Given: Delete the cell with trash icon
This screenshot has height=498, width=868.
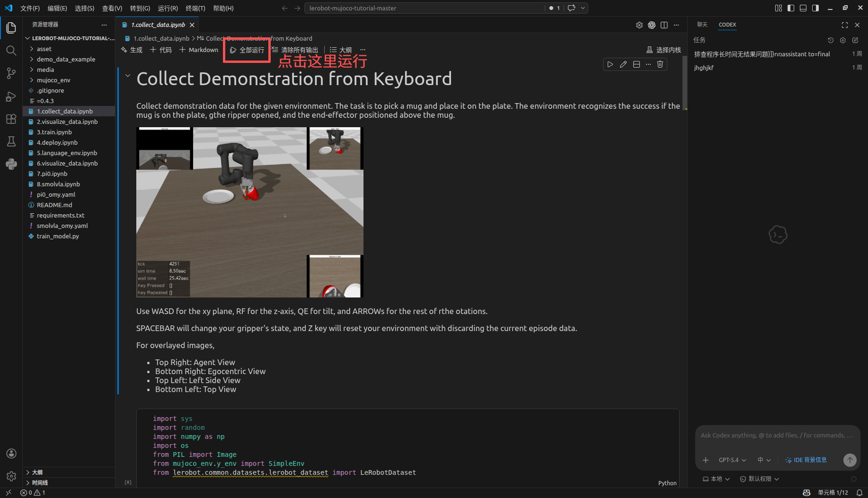Looking at the screenshot, I should [660, 64].
